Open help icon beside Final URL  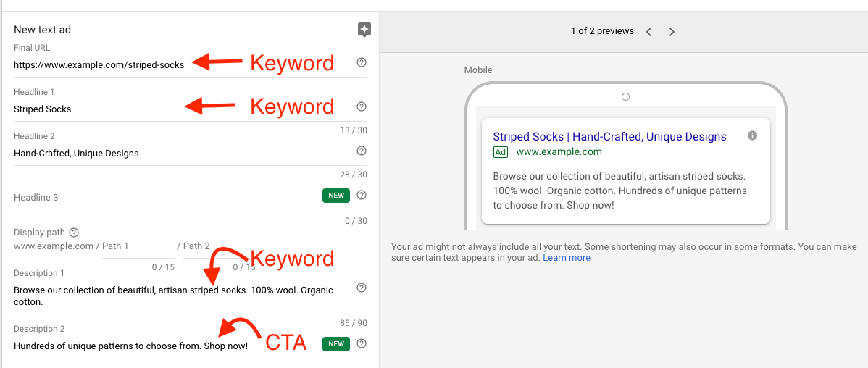click(362, 63)
